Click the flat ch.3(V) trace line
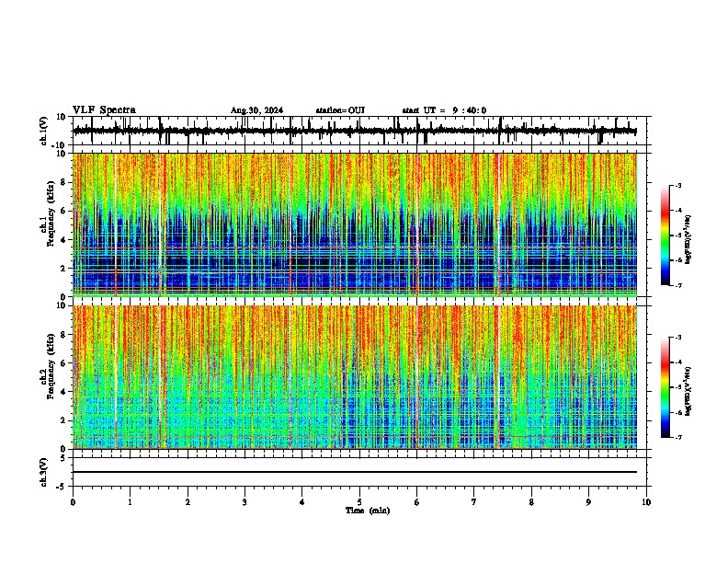This screenshot has height=563, width=728. pos(355,472)
